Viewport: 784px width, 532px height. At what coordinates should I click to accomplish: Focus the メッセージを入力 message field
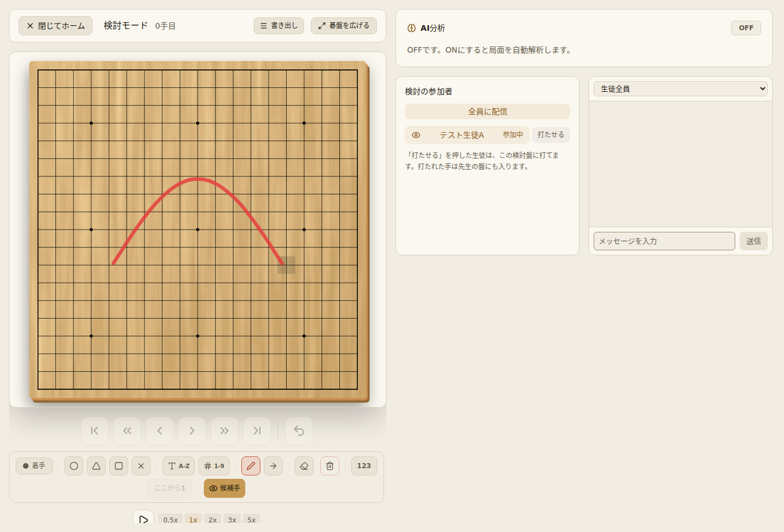(x=664, y=241)
